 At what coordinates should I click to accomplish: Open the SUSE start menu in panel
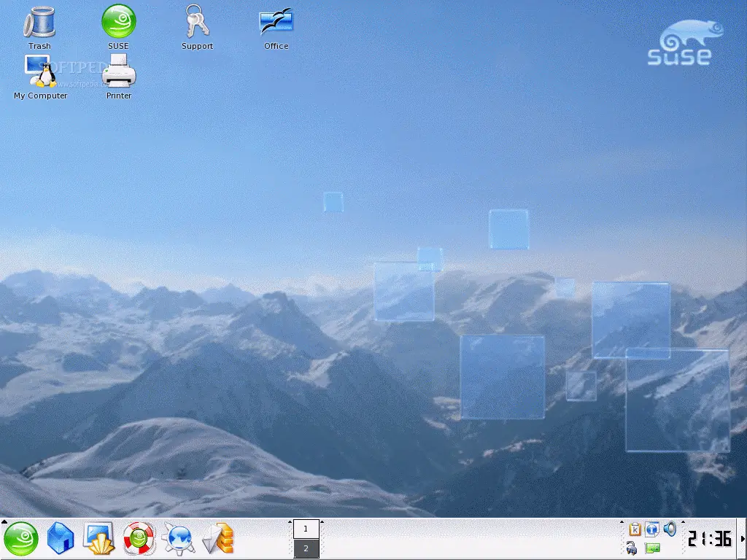(x=21, y=539)
